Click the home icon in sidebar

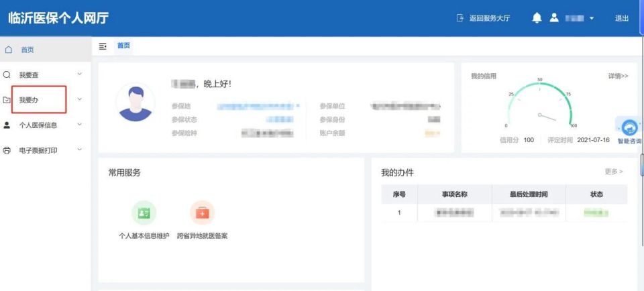coord(9,50)
